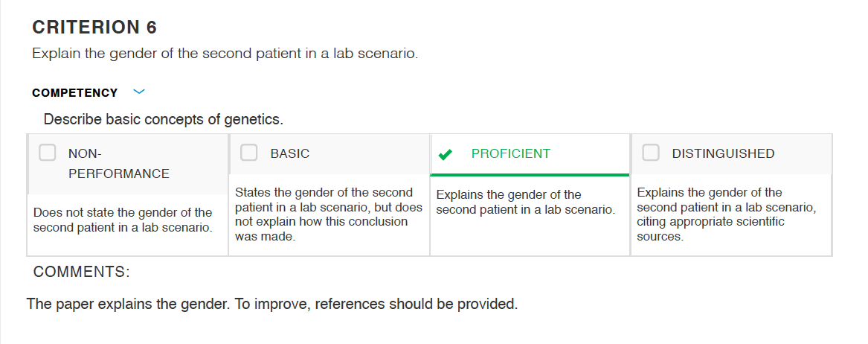Click the PROFICIENT header label

click(510, 153)
